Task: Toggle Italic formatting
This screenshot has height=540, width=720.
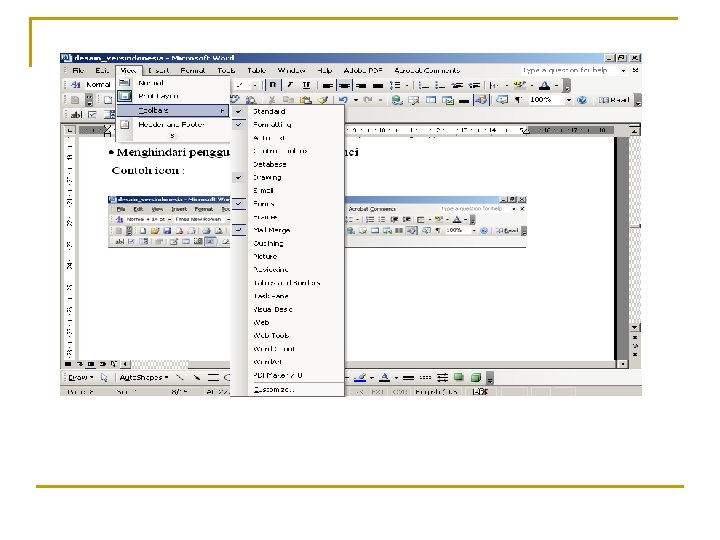Action: pyautogui.click(x=290, y=85)
